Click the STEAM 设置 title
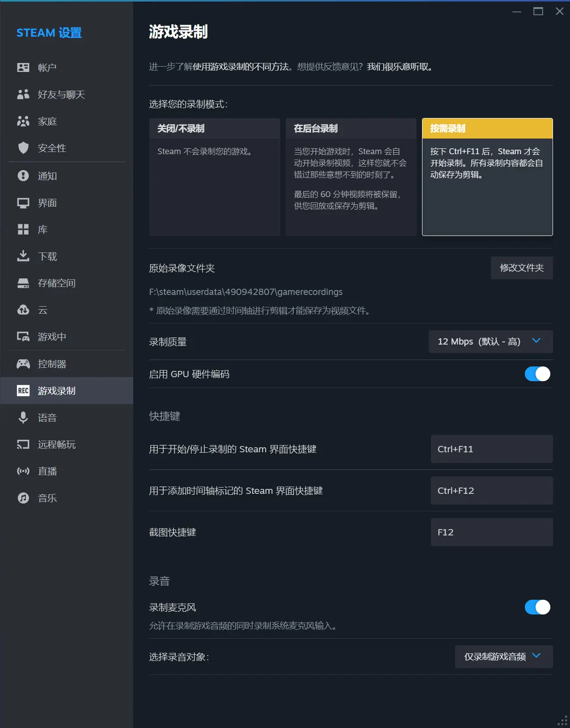Viewport: 570px width, 728px height. click(49, 33)
